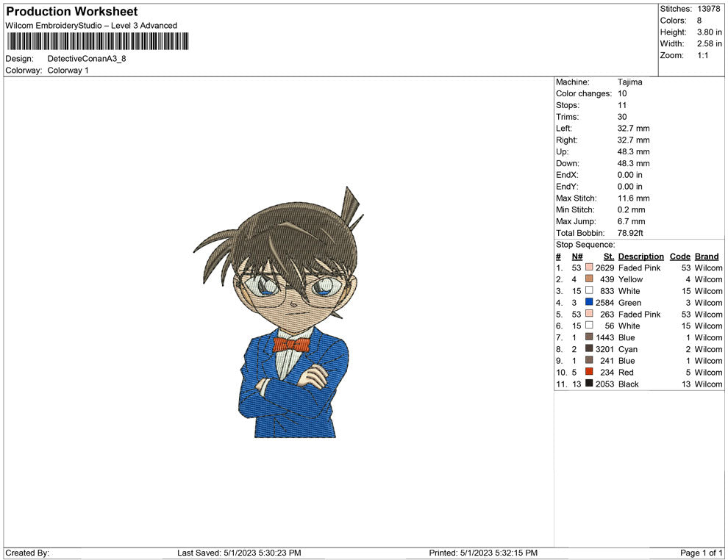728x560 pixels.
Task: Click the brown swatch labeled Blue, stop 7
Action: 589,337
